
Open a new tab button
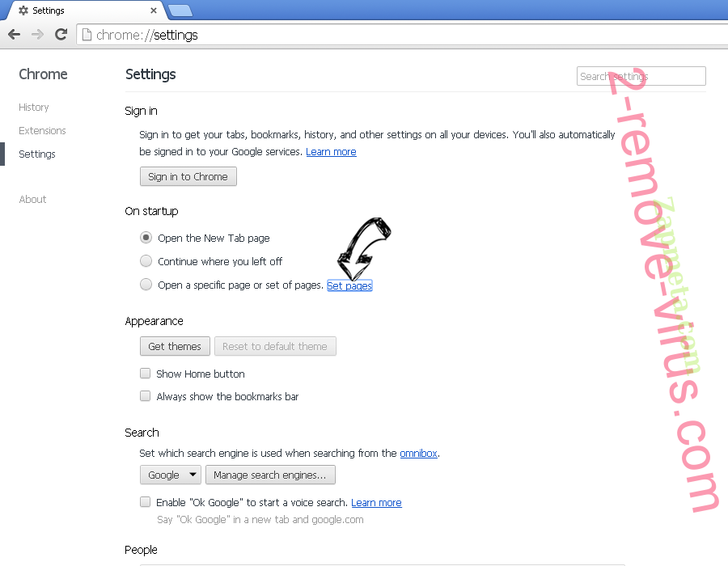(x=180, y=11)
